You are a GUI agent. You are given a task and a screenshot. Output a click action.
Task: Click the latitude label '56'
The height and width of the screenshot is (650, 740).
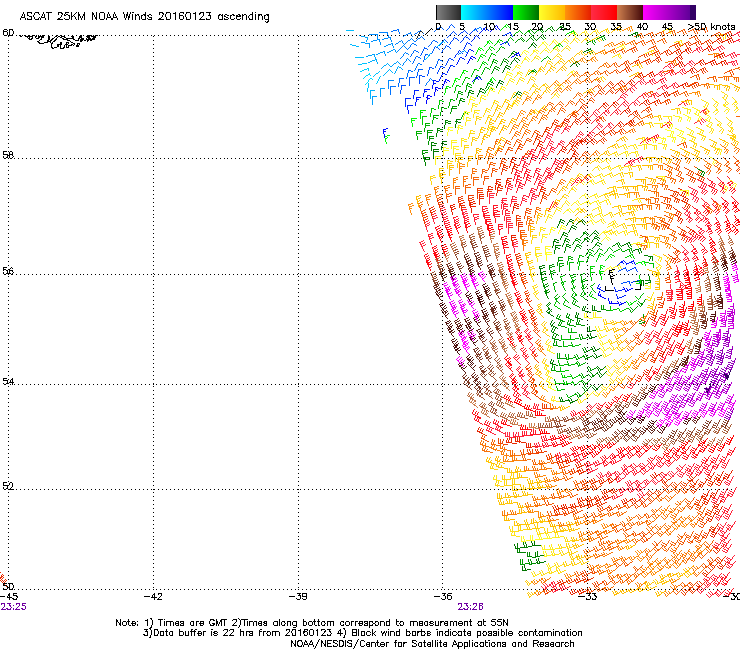coord(8,271)
